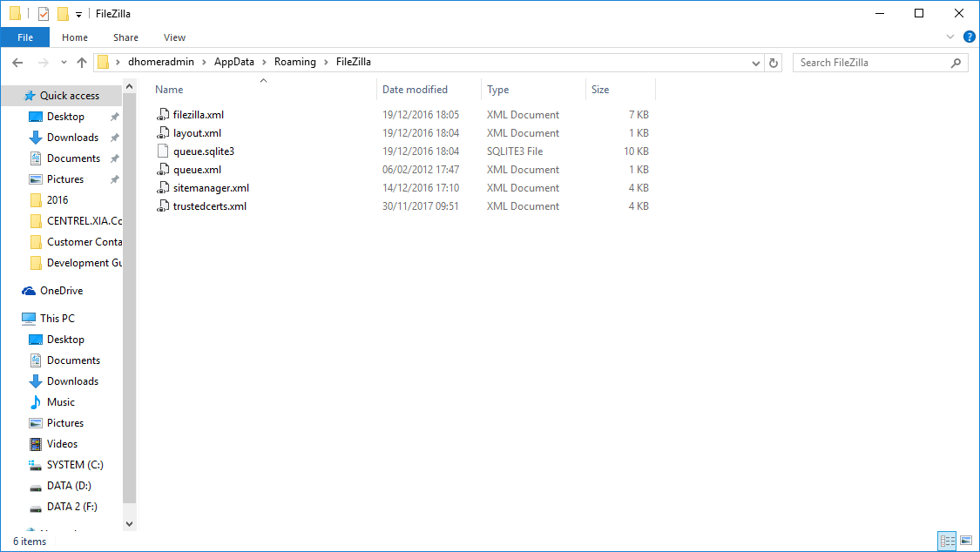This screenshot has width=980, height=552.
Task: Sort files by Name column
Action: coord(262,90)
